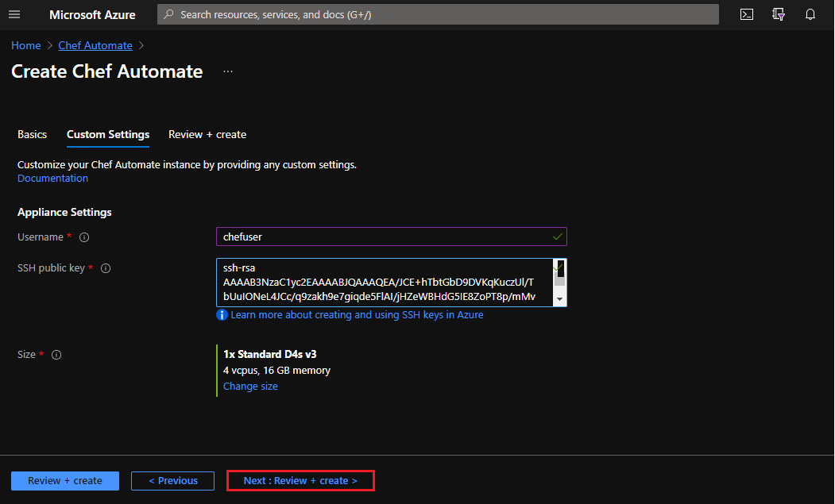Click Change size for the appliance
Image resolution: width=835 pixels, height=504 pixels.
click(250, 386)
